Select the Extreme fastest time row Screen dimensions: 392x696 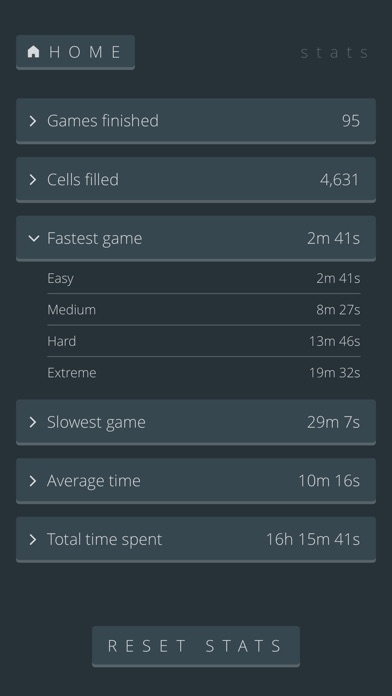pyautogui.click(x=204, y=372)
